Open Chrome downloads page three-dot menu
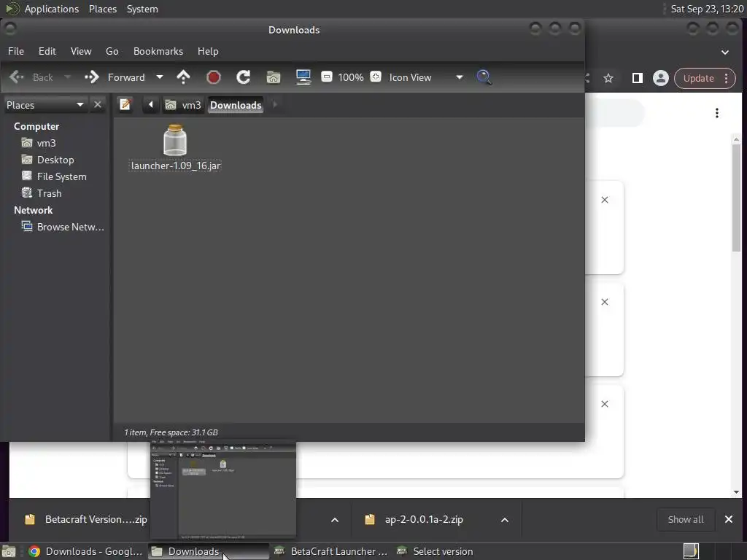The width and height of the screenshot is (747, 560). point(717,113)
